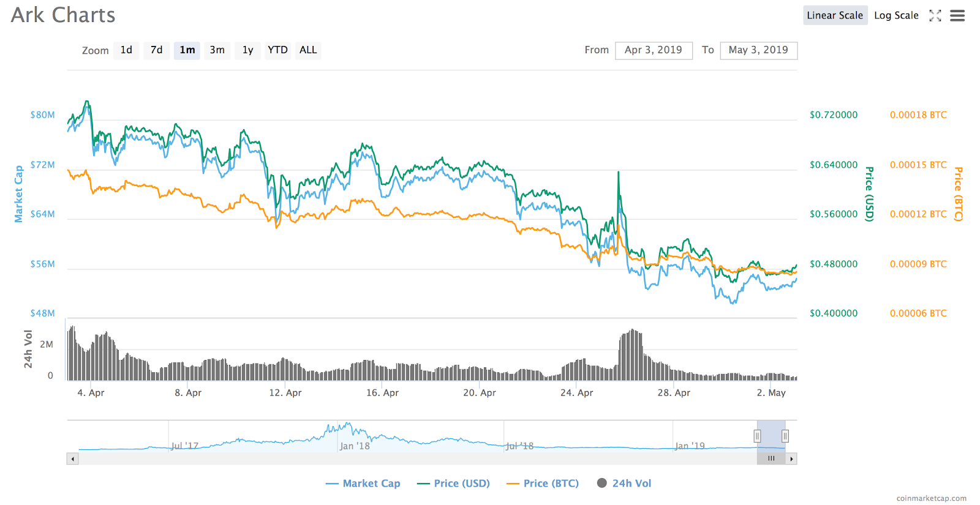Click the navigator scroll right arrow
This screenshot has height=505, width=980.
(x=791, y=458)
